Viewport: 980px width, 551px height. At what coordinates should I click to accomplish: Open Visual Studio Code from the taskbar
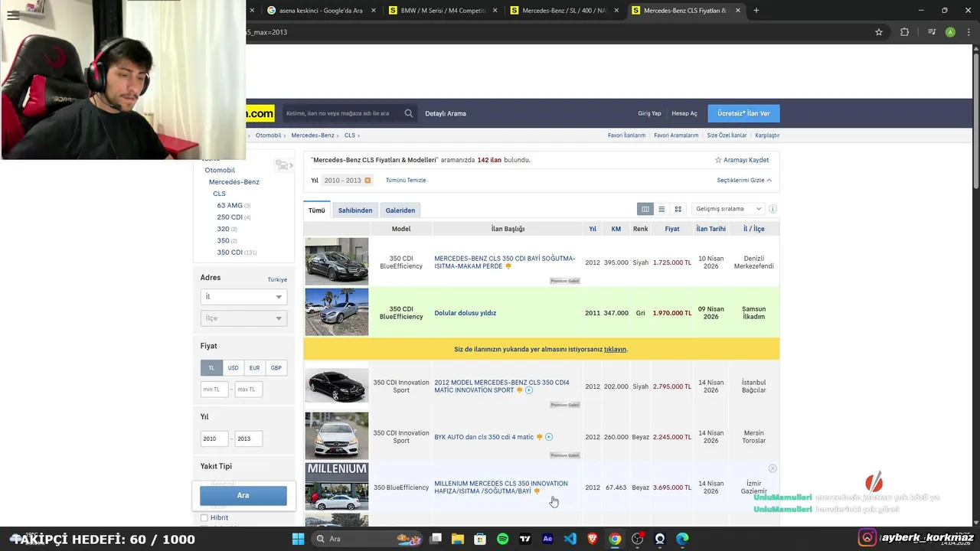pos(570,539)
